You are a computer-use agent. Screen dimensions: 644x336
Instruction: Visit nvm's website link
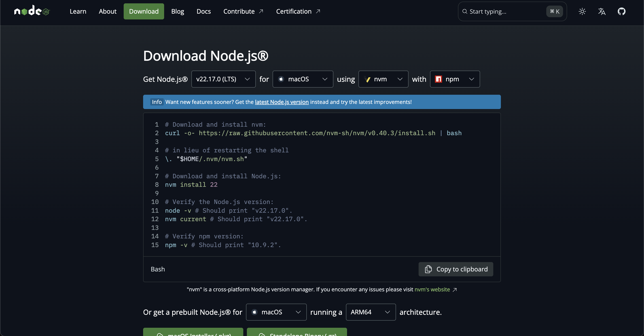432,290
